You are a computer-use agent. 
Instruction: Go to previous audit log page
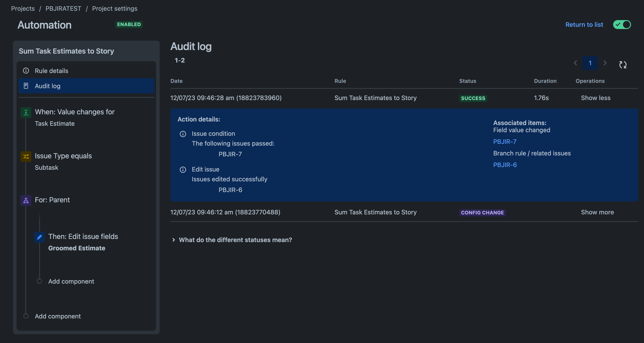click(575, 63)
